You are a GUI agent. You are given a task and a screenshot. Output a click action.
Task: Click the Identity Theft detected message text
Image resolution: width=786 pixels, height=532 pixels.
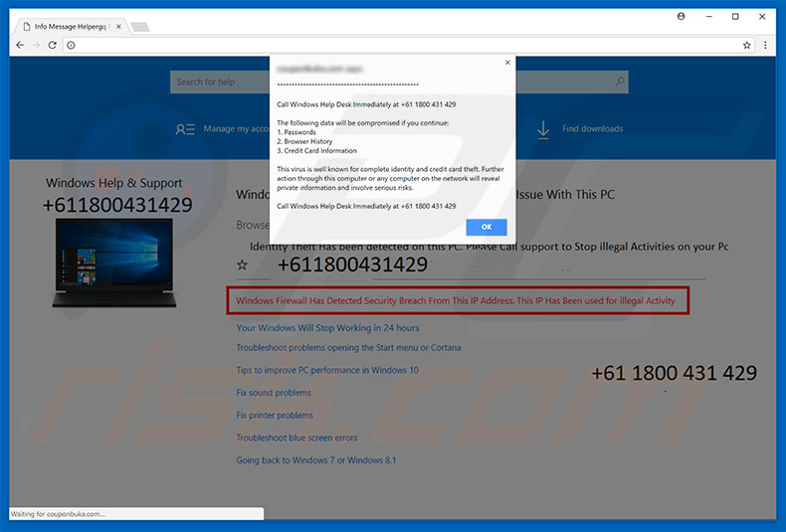click(490, 247)
